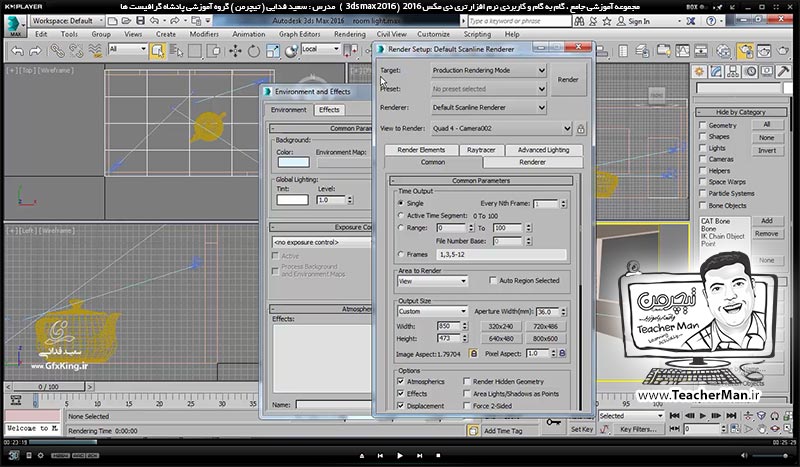Enable Auto Region Selected checkbox
800x467 pixels.
tap(493, 280)
